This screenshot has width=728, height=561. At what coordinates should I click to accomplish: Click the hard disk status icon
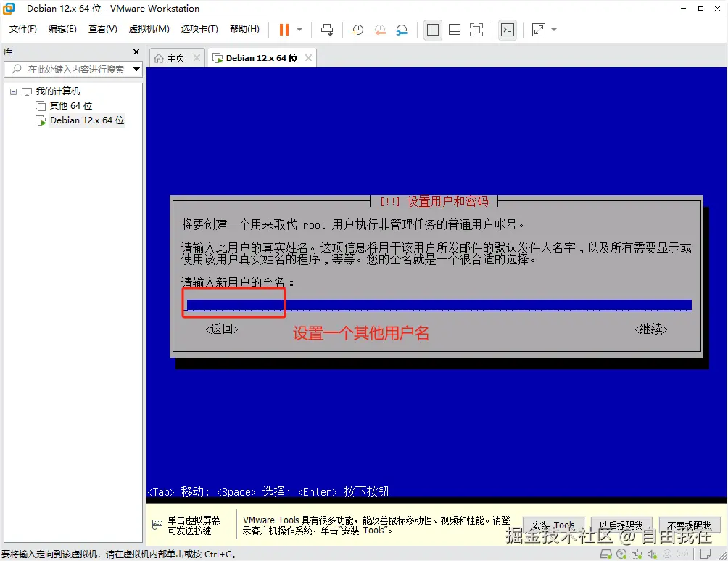click(606, 554)
